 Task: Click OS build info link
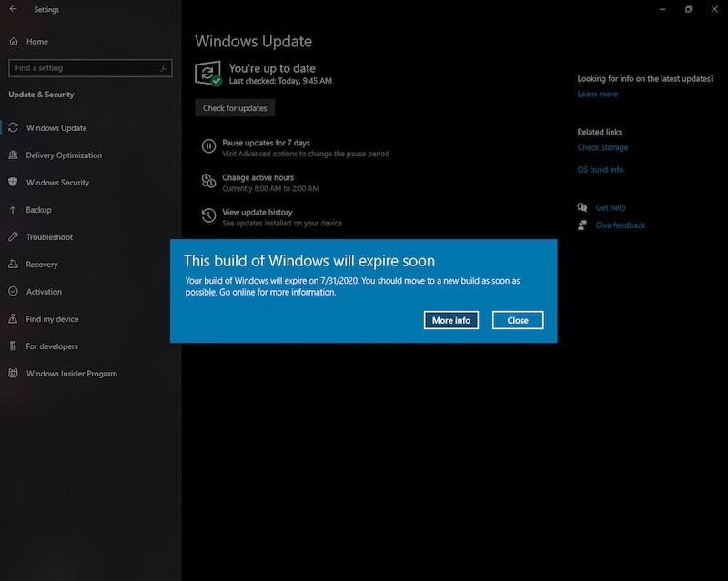[600, 169]
